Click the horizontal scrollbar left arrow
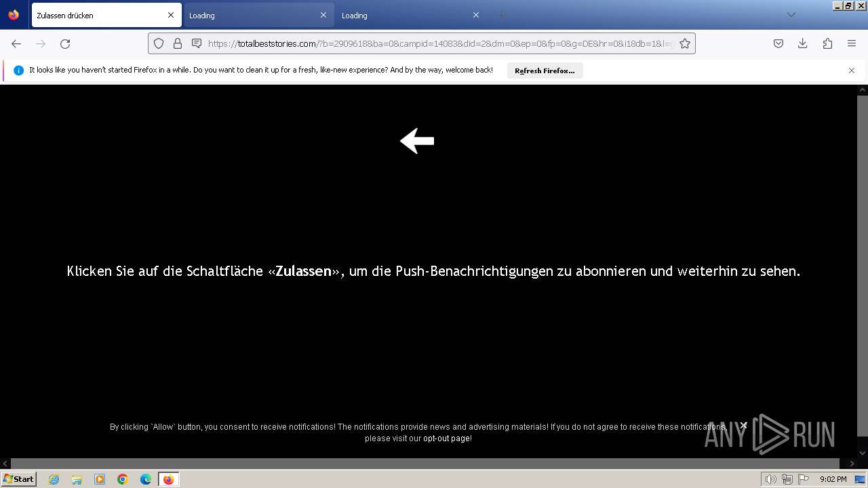Image resolution: width=868 pixels, height=488 pixels. (5, 464)
